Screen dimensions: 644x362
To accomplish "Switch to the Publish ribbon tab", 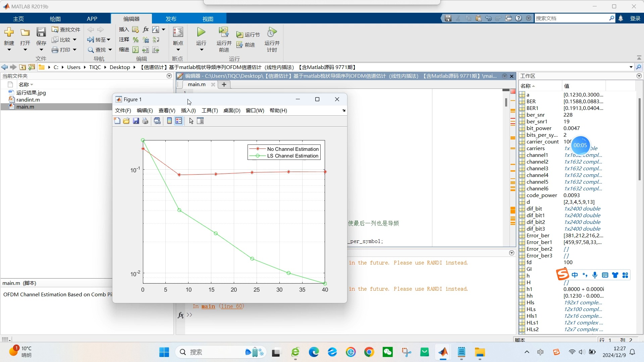I will 171,19.
